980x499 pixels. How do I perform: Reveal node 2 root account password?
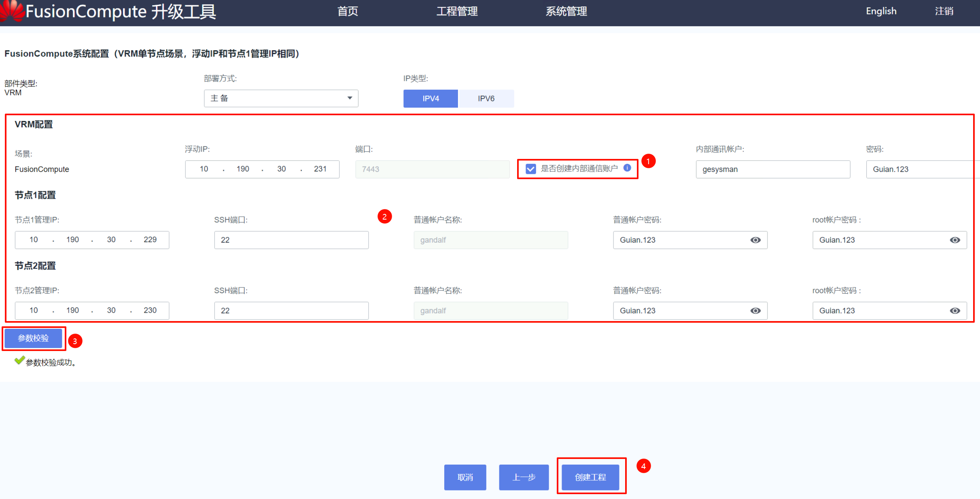(955, 311)
